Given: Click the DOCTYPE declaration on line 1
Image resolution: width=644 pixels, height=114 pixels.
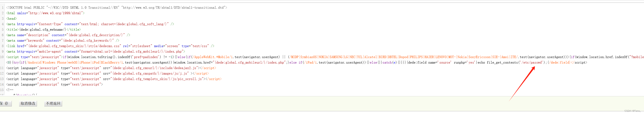Looking at the screenshot, I should [117, 8].
